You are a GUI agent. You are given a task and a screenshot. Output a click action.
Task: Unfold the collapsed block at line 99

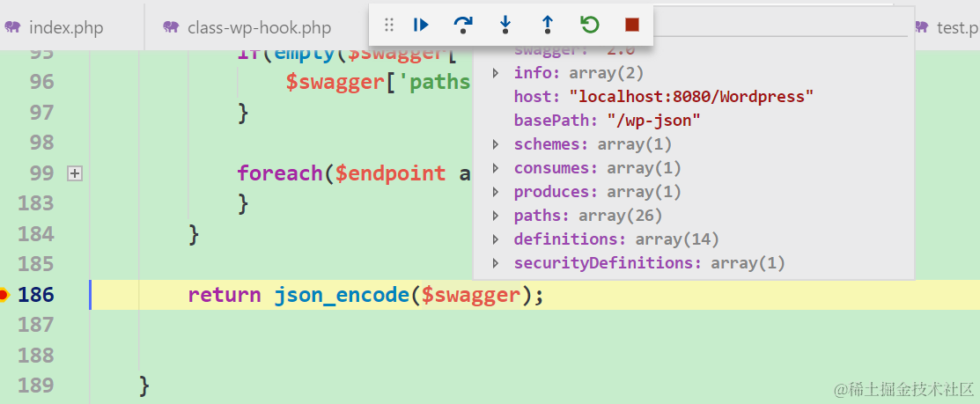[x=74, y=173]
